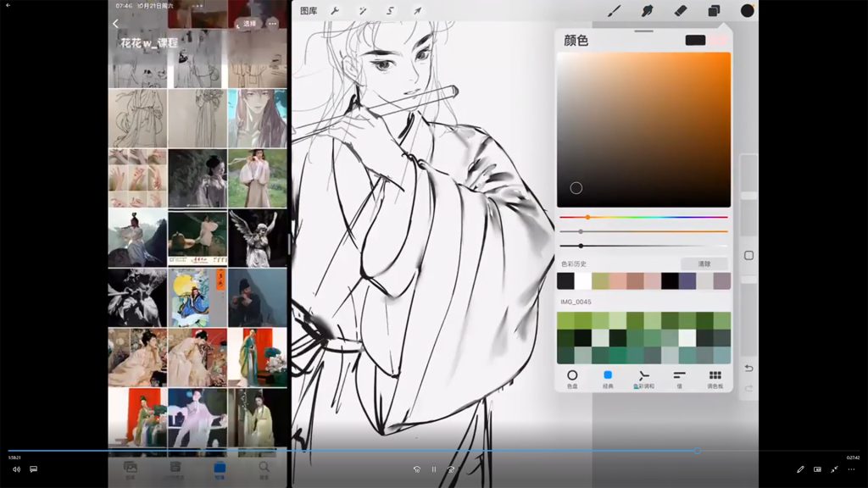This screenshot has width=868, height=488.
Task: Go back with the album chevron
Action: (116, 24)
